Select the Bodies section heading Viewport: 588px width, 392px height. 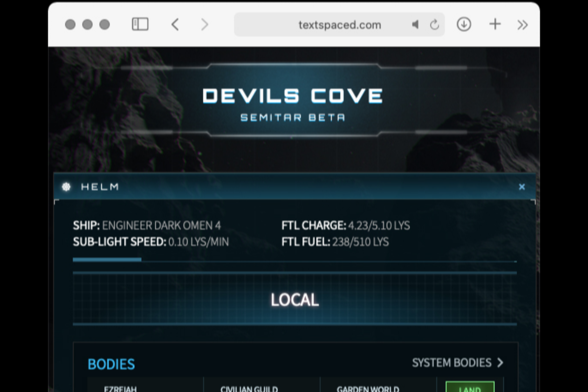pos(111,364)
